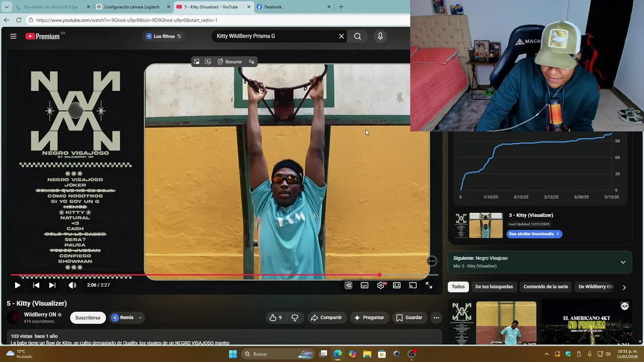The width and height of the screenshot is (644, 362).
Task: Start voice search with the microphone
Action: (x=380, y=36)
